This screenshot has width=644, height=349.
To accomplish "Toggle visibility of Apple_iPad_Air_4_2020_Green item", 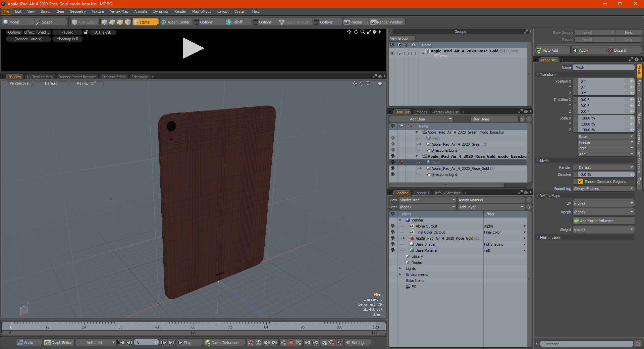I will click(x=392, y=144).
